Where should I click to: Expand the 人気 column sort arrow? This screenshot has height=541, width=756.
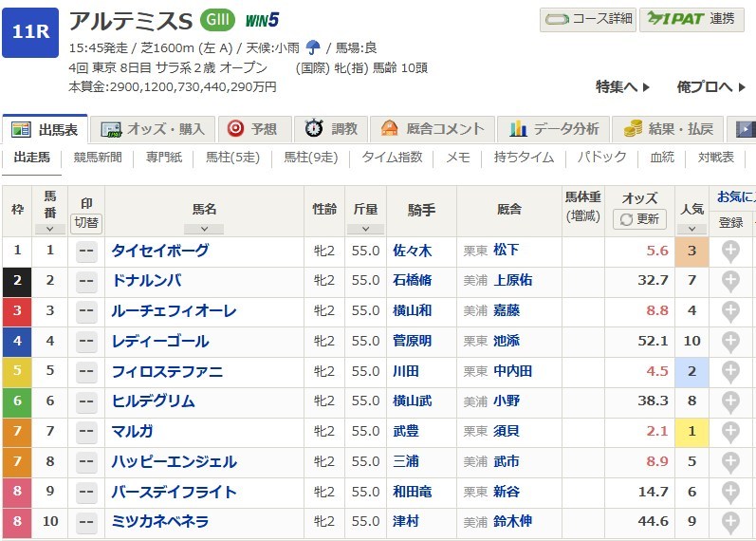click(691, 229)
